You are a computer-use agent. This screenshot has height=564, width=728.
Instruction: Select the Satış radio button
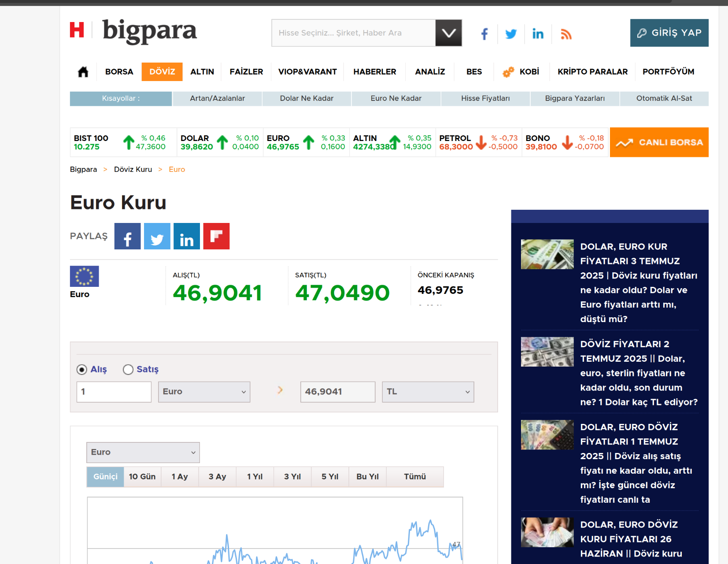tap(128, 370)
